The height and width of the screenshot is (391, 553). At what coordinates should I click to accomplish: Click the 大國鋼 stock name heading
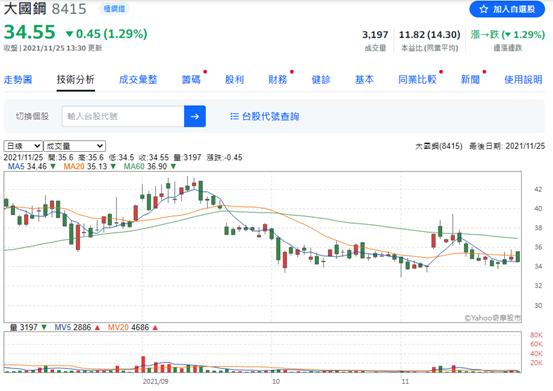coord(25,9)
